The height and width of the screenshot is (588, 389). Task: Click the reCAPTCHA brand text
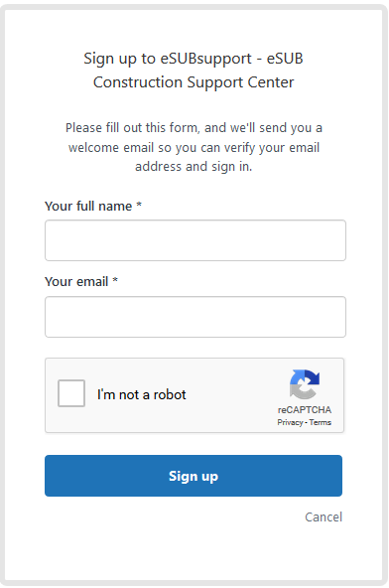(x=305, y=410)
